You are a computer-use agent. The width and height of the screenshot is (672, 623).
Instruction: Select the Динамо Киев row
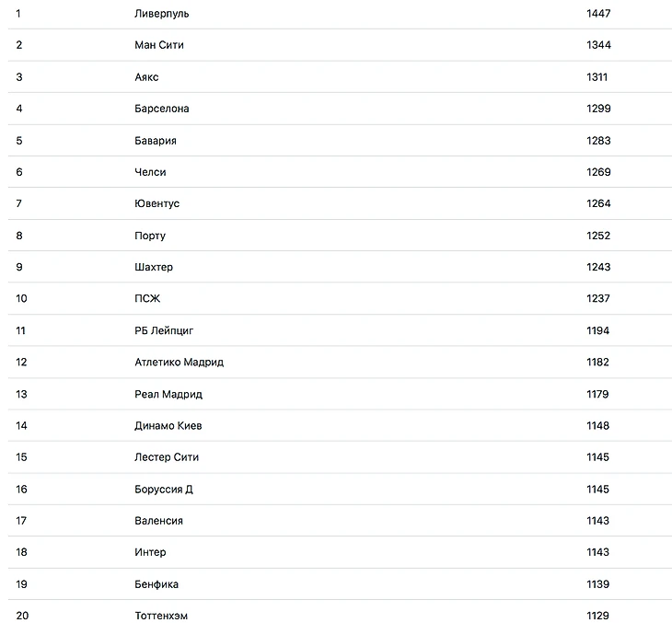168,425
